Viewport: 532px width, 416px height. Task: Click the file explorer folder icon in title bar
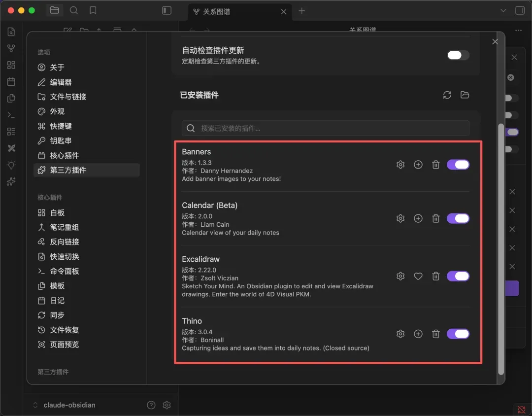click(54, 10)
